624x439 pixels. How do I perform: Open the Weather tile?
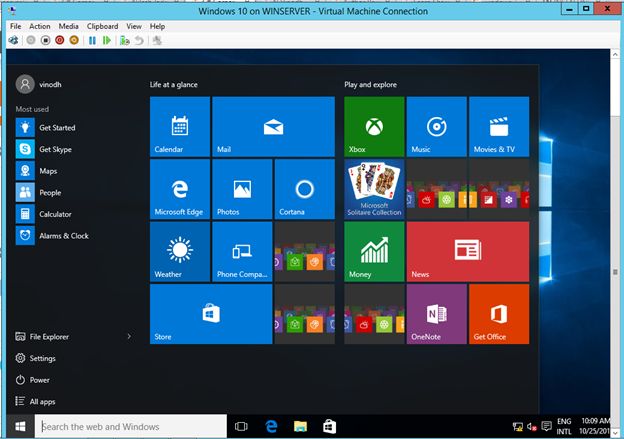[180, 252]
